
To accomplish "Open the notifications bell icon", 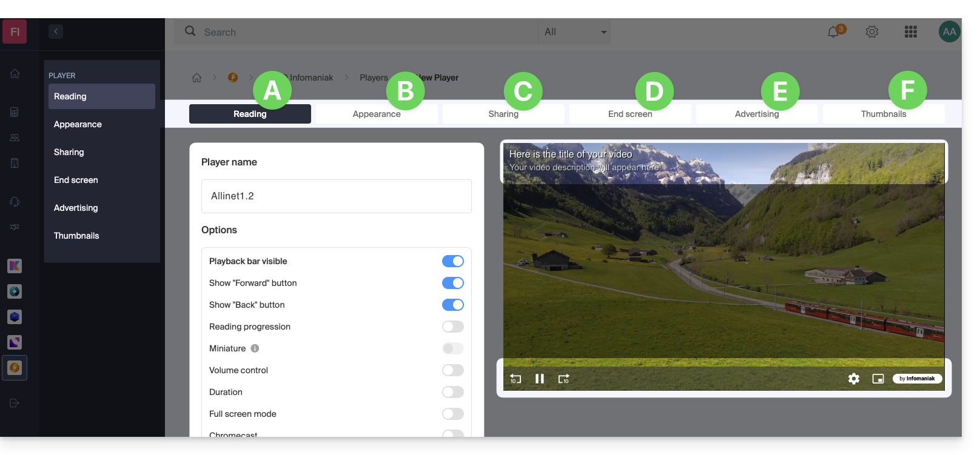I will click(x=834, y=32).
